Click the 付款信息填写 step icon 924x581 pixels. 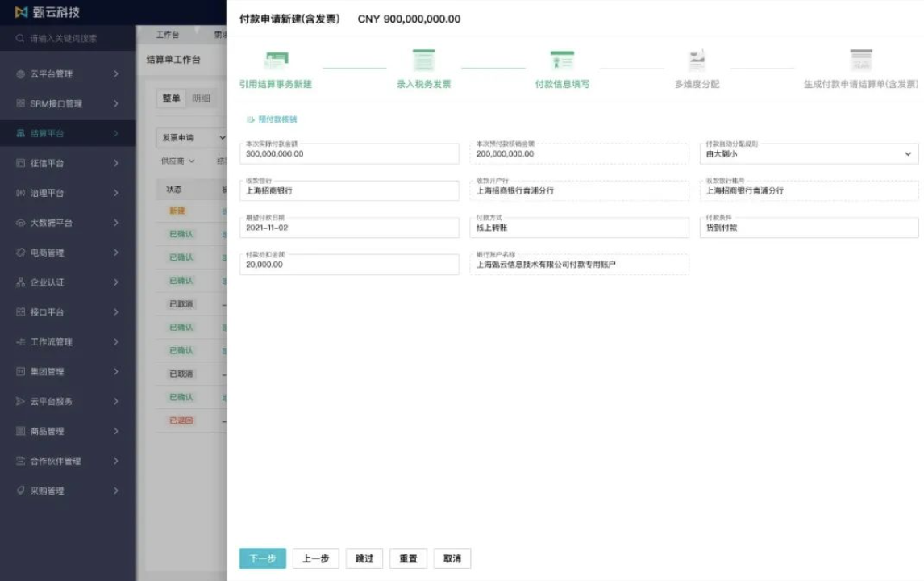[x=562, y=61]
